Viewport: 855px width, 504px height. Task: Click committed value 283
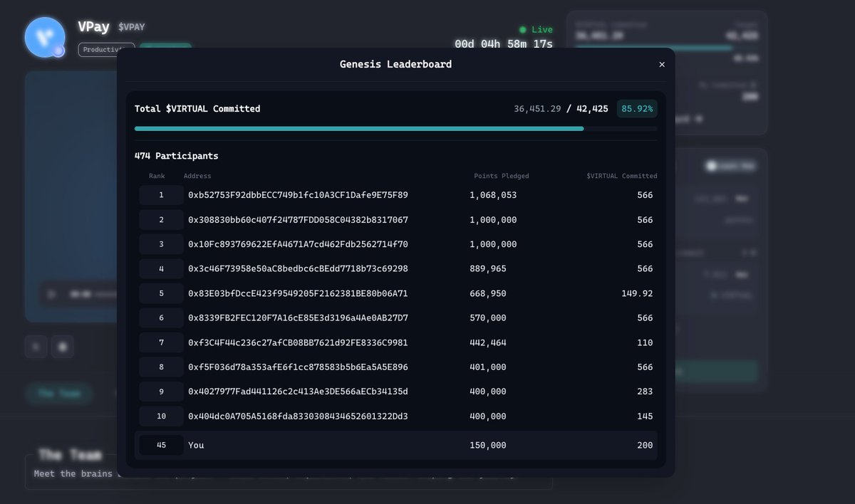[x=645, y=392]
